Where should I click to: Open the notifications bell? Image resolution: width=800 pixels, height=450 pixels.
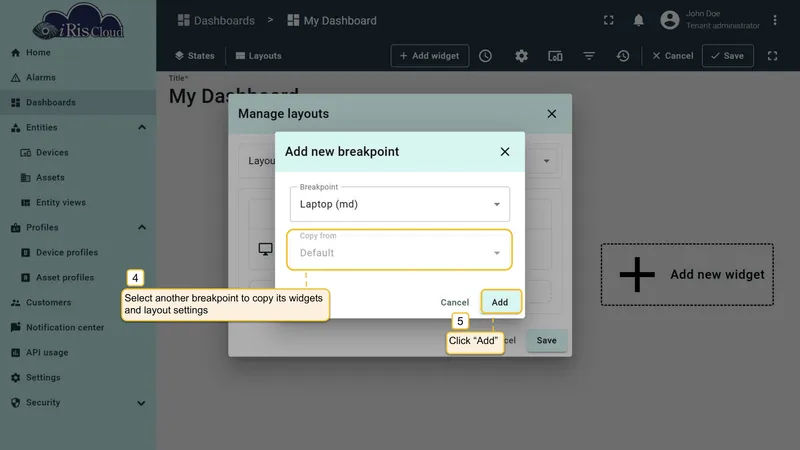click(638, 20)
